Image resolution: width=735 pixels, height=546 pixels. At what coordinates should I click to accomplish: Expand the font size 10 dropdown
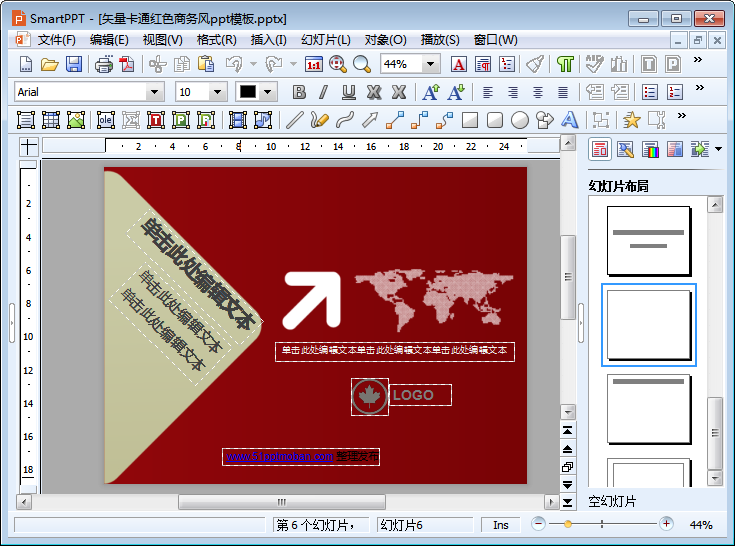click(217, 92)
